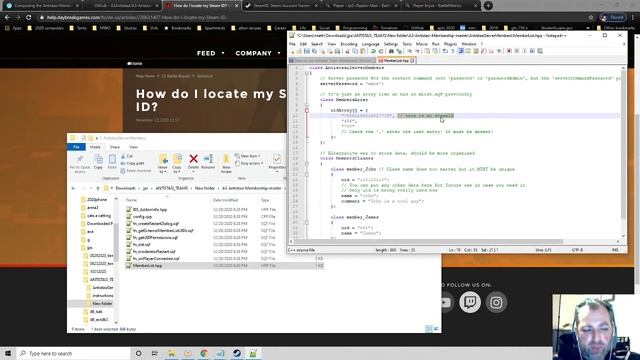Click the Notepad++ Save toolbar icon

pyautogui.click(x=307, y=51)
